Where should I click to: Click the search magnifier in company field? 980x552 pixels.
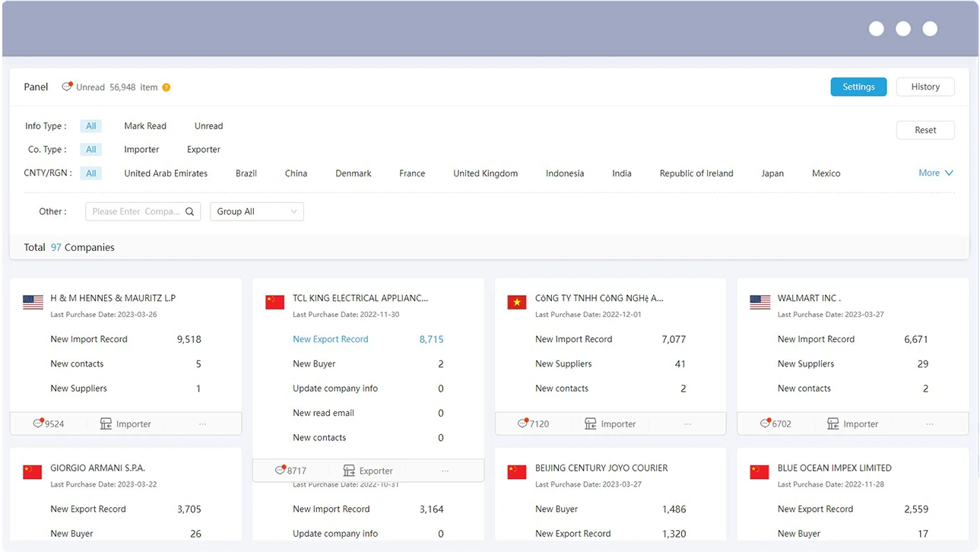(190, 211)
